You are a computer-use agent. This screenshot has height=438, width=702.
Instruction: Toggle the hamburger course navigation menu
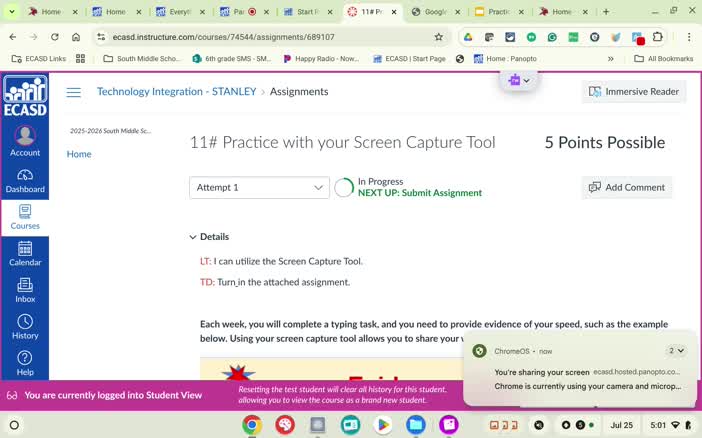point(73,92)
